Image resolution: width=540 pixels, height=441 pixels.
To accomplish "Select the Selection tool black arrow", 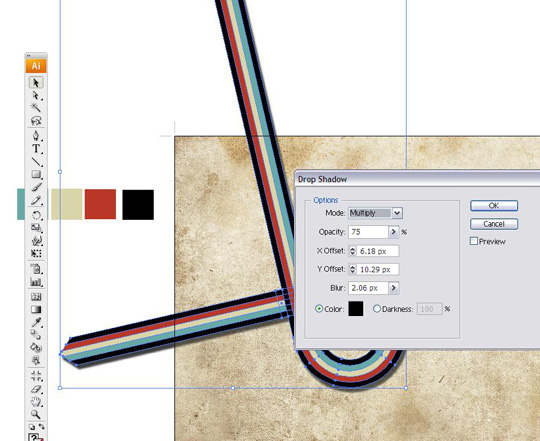I will click(x=36, y=83).
